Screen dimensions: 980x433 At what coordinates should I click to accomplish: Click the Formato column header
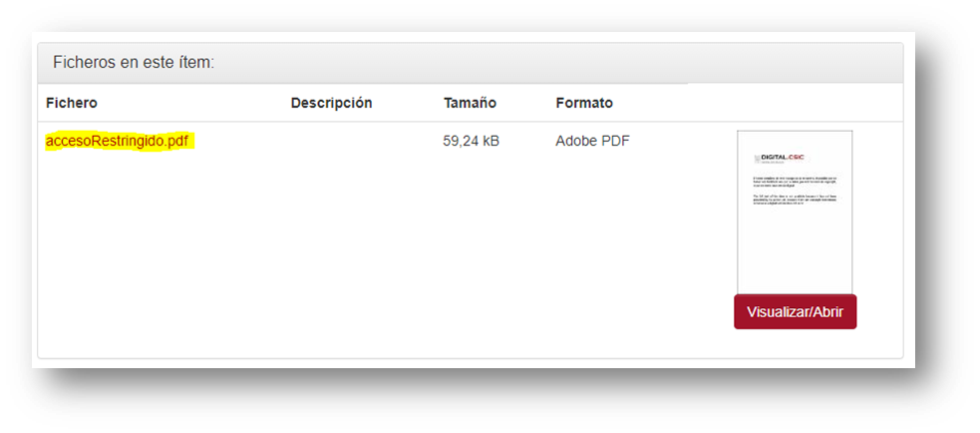pyautogui.click(x=584, y=103)
